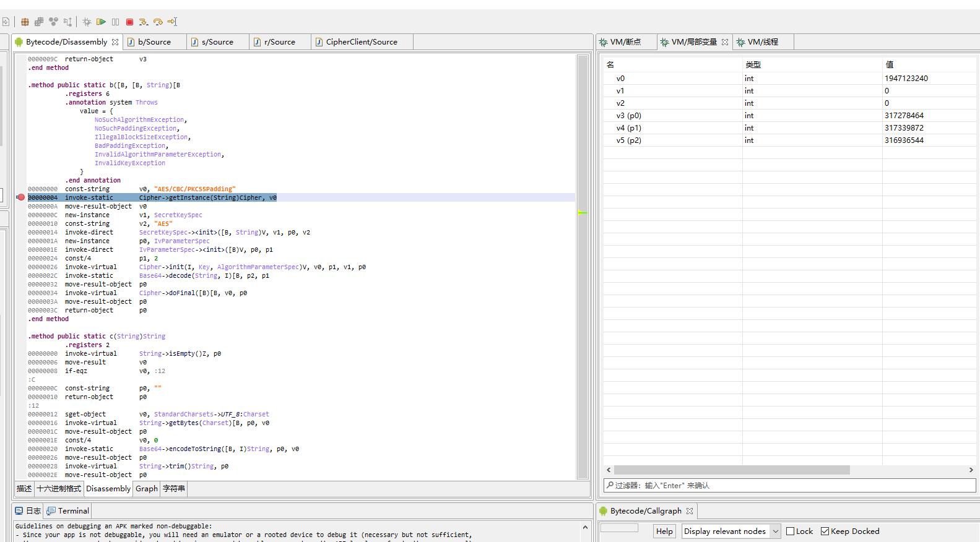This screenshot has height=542, width=980.
Task: Switch to the b/Source tab
Action: click(154, 42)
